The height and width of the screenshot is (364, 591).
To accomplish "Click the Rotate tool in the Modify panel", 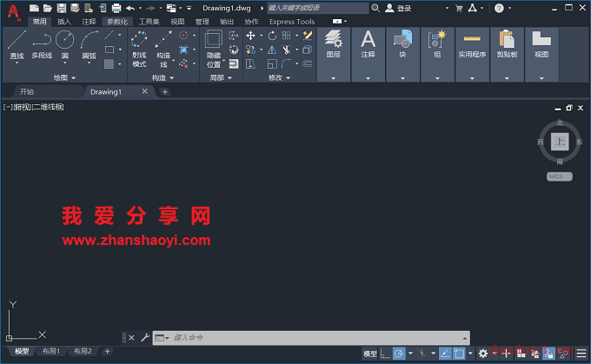I will tap(272, 36).
